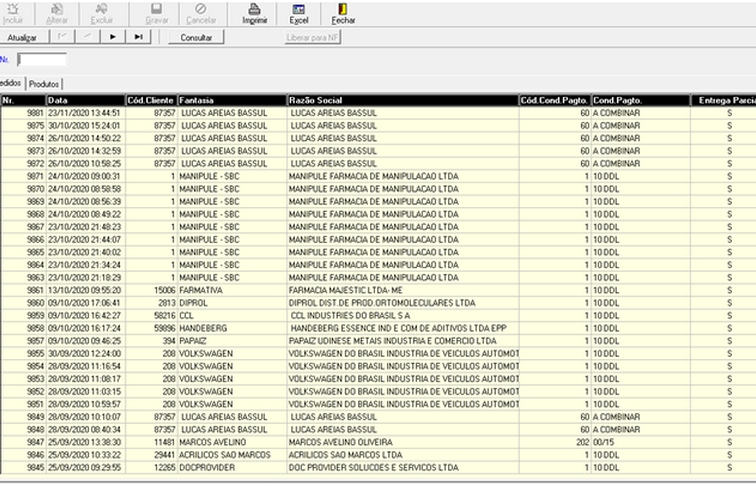Print with the Imprimir icon
The height and width of the screenshot is (486, 756).
click(255, 14)
